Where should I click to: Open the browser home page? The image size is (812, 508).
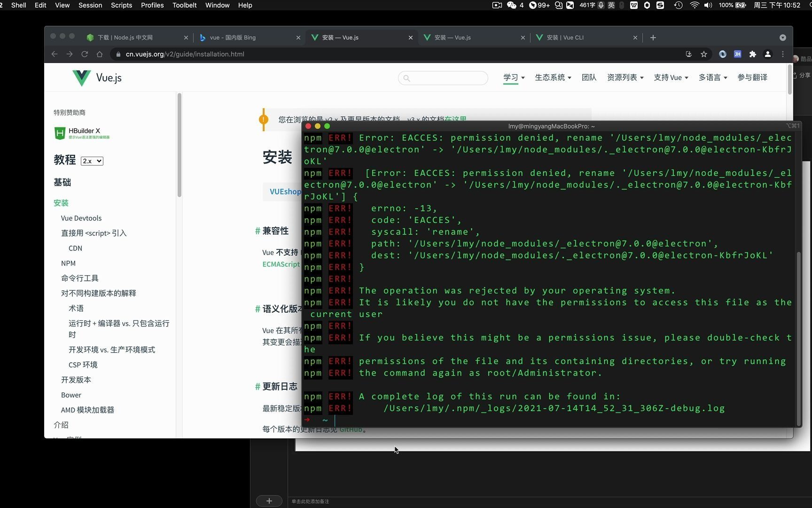pyautogui.click(x=100, y=54)
